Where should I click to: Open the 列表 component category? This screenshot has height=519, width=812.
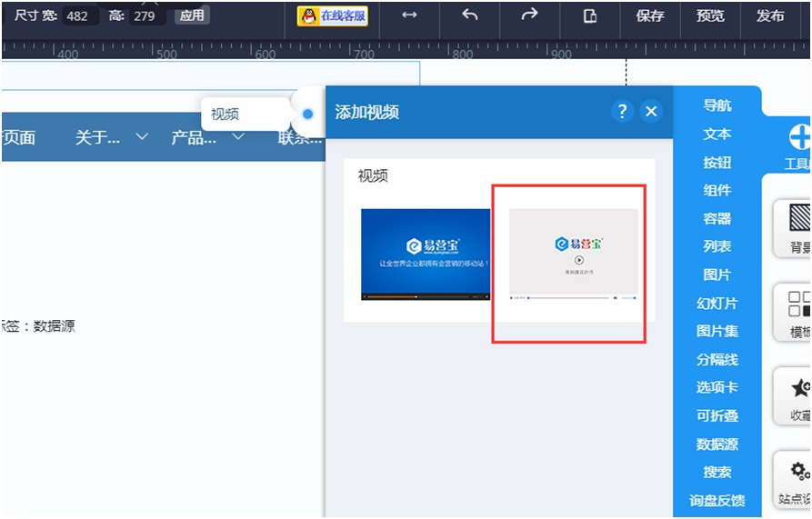click(x=717, y=246)
